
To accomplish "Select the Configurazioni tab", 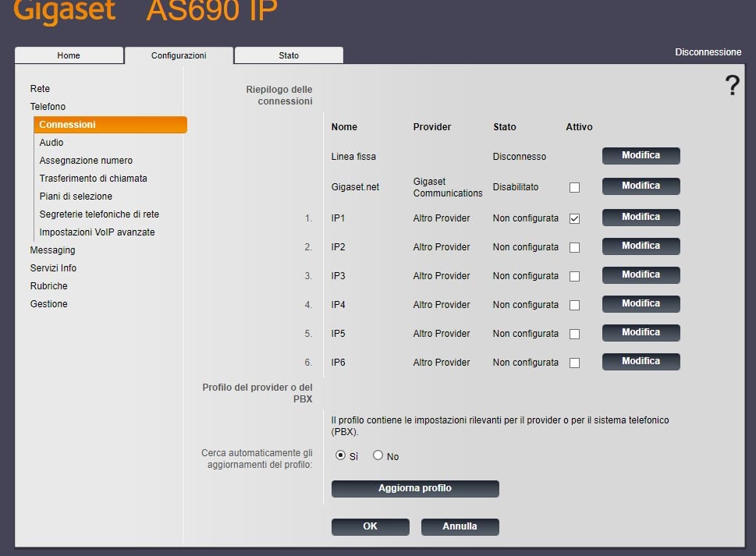I will click(179, 55).
